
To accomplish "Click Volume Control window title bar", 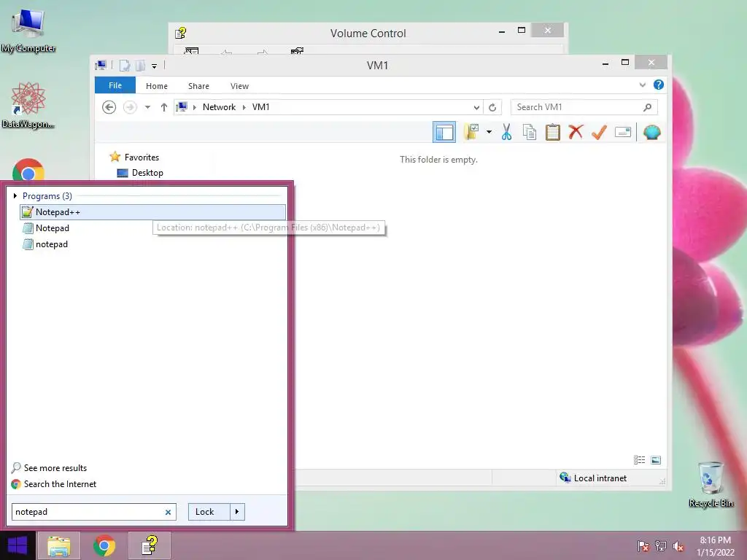I will point(368,34).
